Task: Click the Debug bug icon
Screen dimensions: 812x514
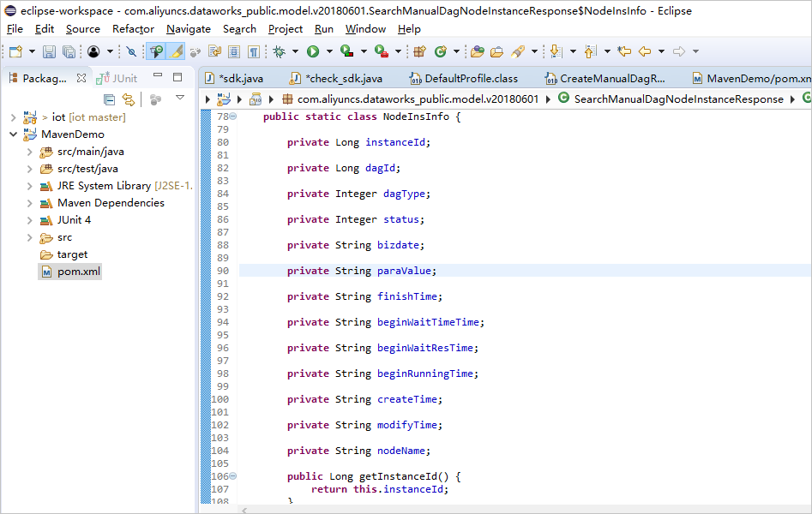Action: coord(280,51)
